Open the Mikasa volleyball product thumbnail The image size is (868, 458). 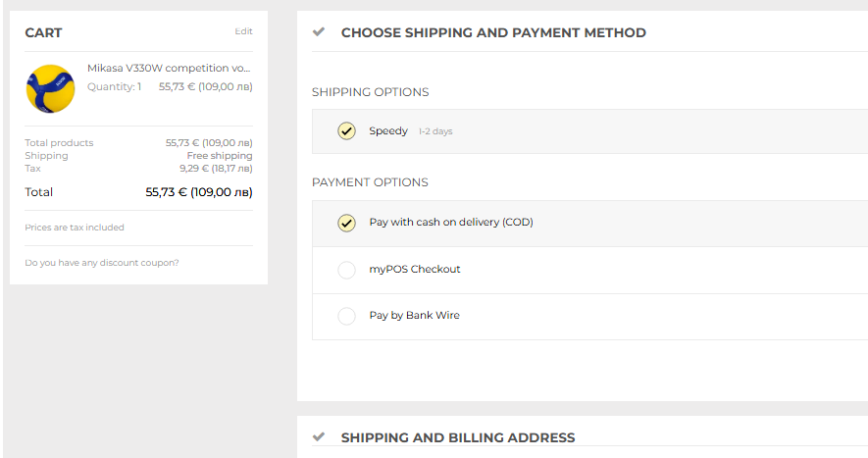click(x=50, y=88)
